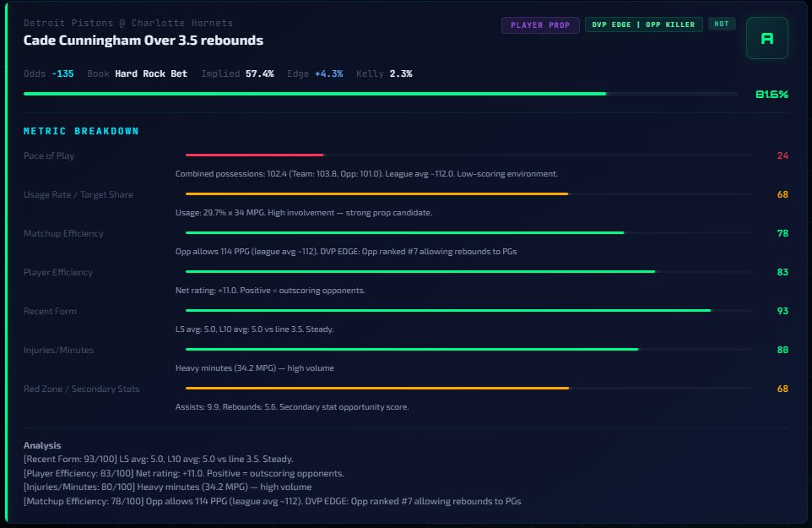Click the Assists 9.9, Rebounds 5.6 text

click(x=292, y=406)
